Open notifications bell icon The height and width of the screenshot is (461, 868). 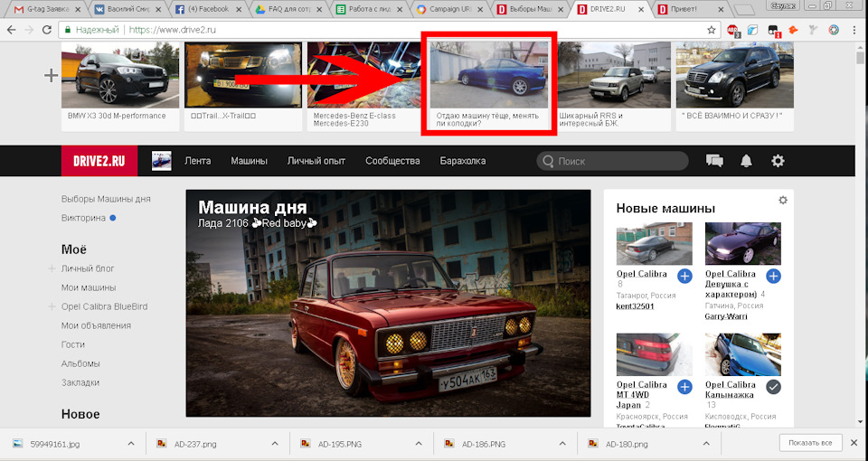746,161
